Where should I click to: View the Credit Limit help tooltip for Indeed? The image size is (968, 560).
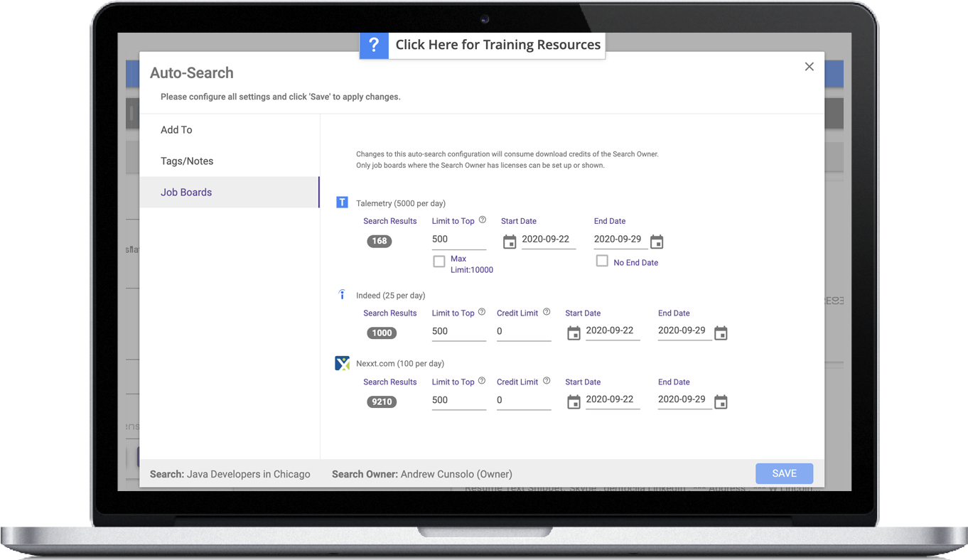[x=546, y=311]
